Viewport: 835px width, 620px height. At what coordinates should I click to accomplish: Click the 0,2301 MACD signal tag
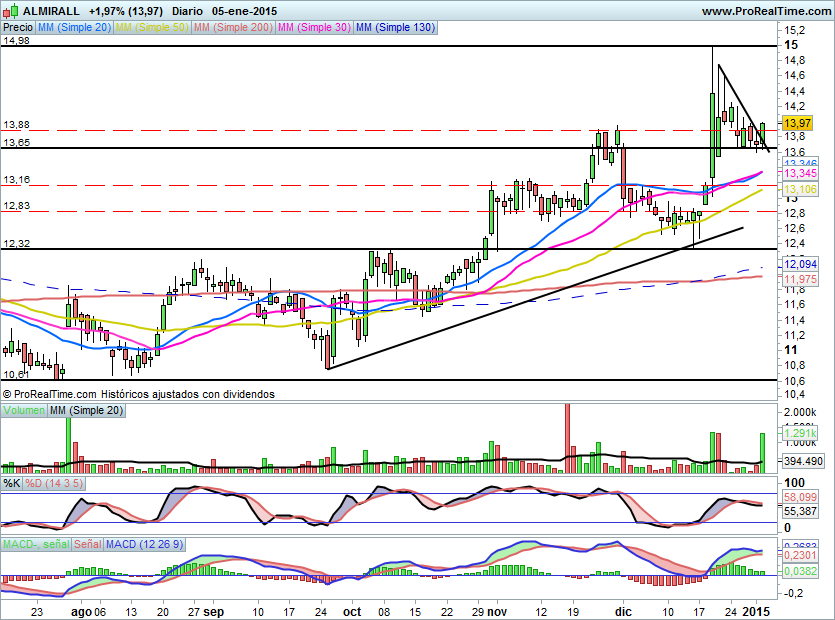pyautogui.click(x=800, y=555)
